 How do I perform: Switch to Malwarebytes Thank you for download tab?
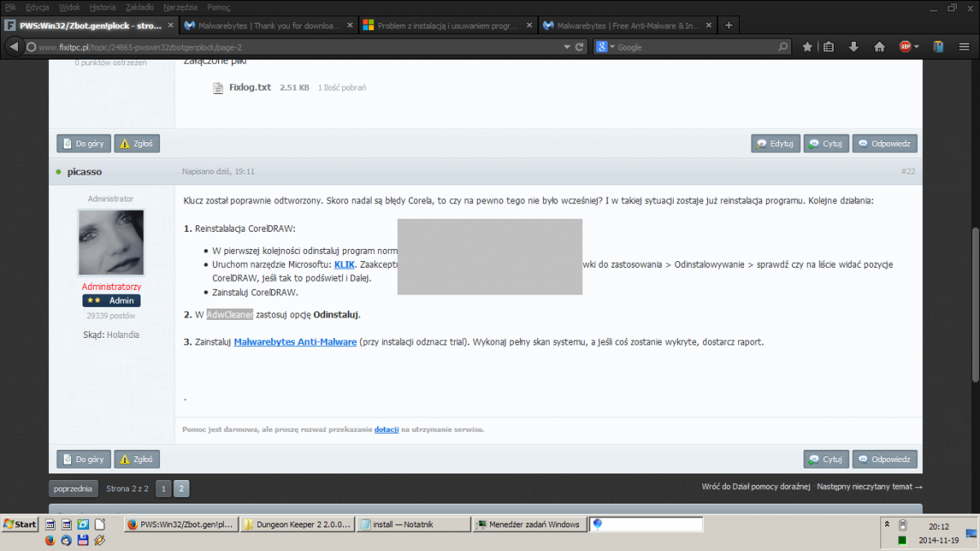[268, 25]
